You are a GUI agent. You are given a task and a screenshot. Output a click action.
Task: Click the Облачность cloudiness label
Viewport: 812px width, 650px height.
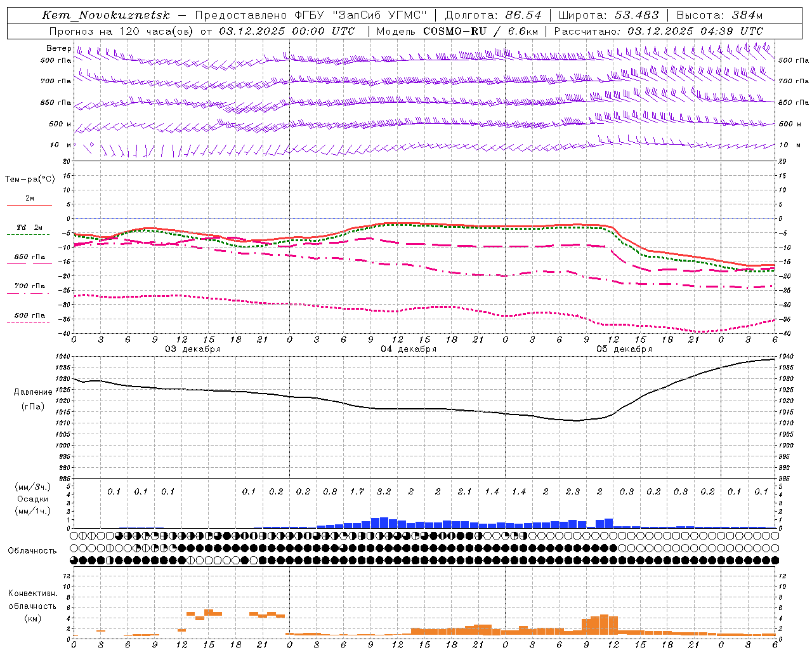(32, 551)
